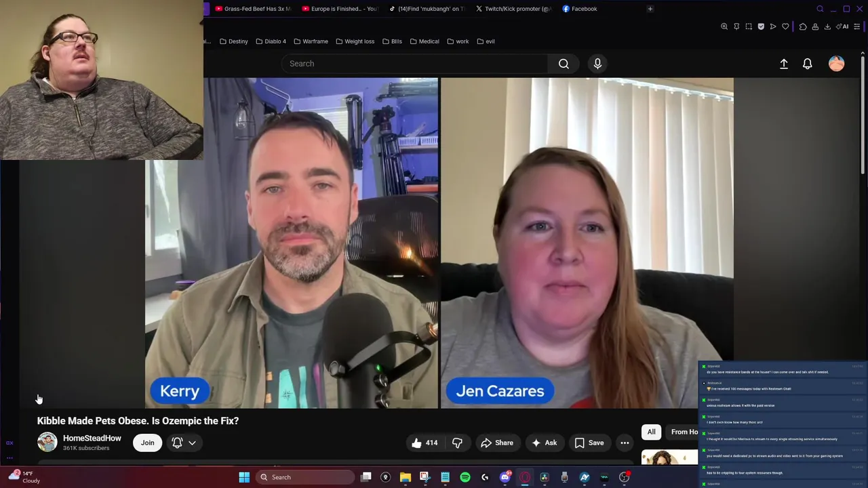The width and height of the screenshot is (868, 488).
Task: Click the Ask button
Action: [545, 443]
